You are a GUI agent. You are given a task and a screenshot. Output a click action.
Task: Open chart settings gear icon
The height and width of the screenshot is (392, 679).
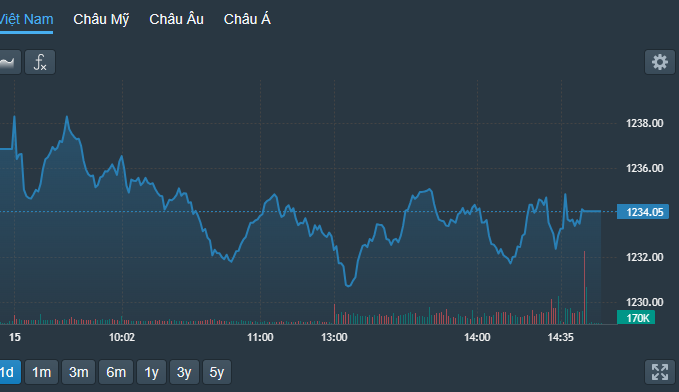[660, 62]
